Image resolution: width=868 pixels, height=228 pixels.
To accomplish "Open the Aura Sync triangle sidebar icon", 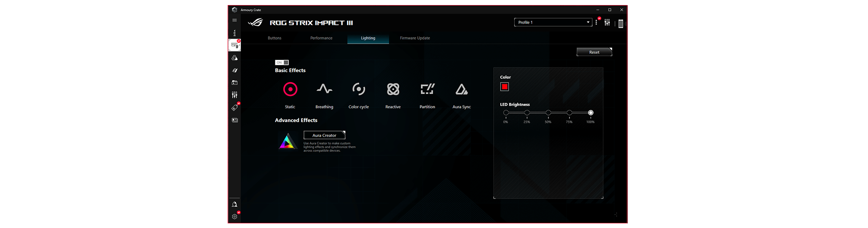I will 234,58.
